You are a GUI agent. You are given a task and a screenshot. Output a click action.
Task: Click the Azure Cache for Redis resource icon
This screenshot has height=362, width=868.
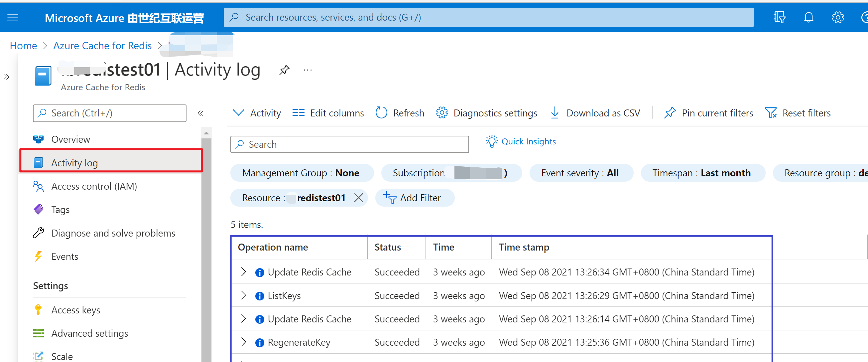43,76
